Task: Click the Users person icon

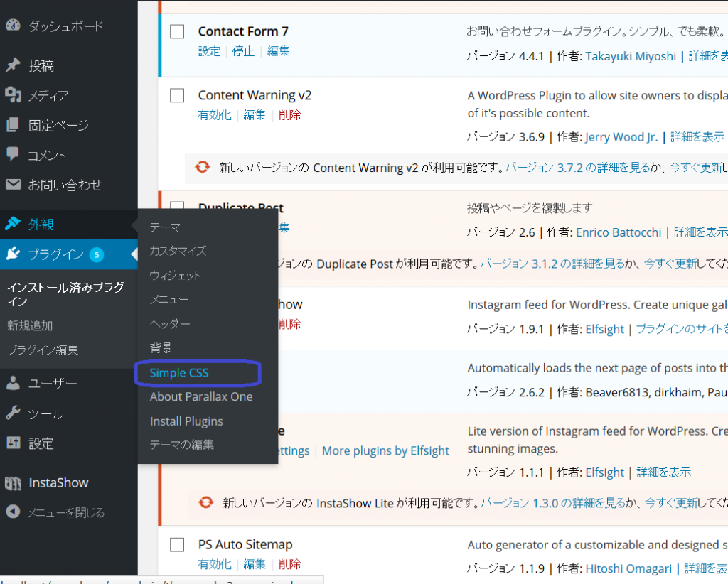Action: click(13, 384)
